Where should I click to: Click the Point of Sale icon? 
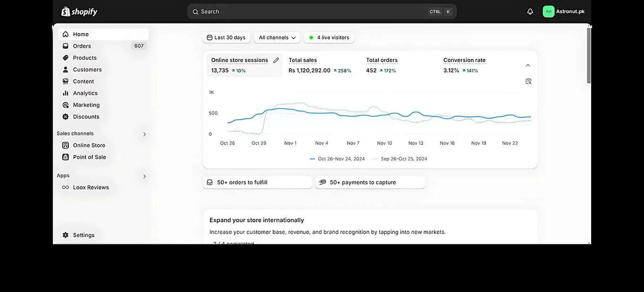point(66,157)
